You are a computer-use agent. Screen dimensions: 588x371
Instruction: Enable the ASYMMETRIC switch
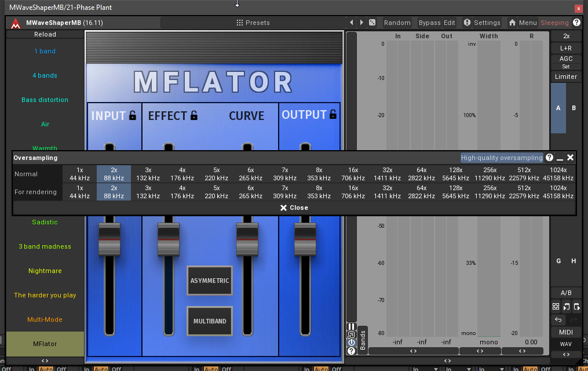pyautogui.click(x=210, y=281)
